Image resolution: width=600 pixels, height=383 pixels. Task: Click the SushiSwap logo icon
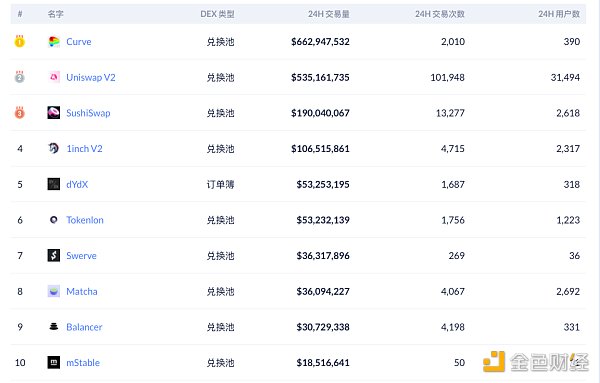click(54, 112)
